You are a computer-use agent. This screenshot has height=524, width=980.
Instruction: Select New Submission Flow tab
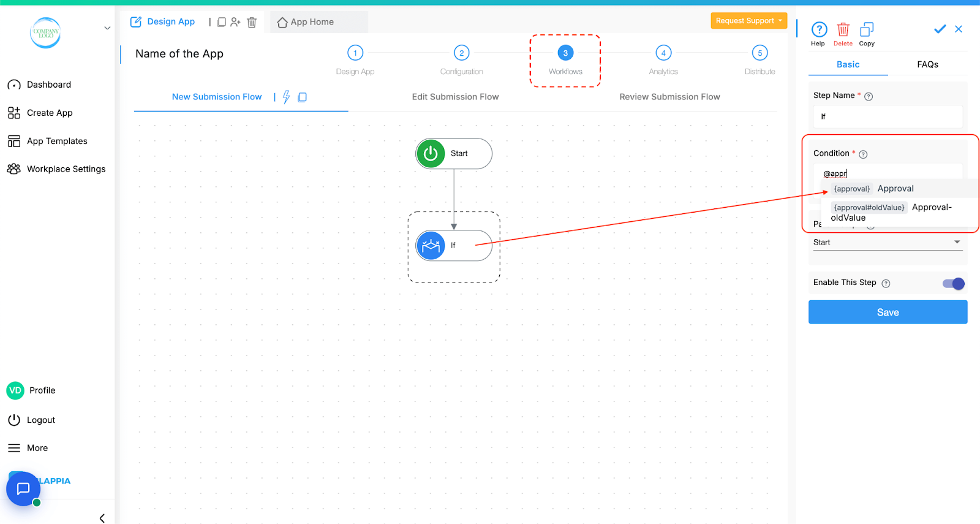coord(217,97)
